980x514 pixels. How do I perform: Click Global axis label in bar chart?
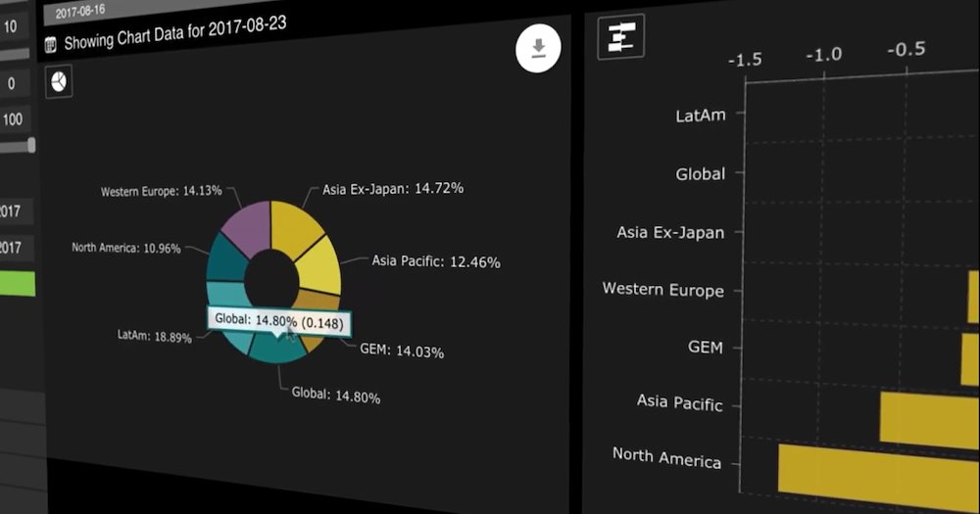[700, 173]
